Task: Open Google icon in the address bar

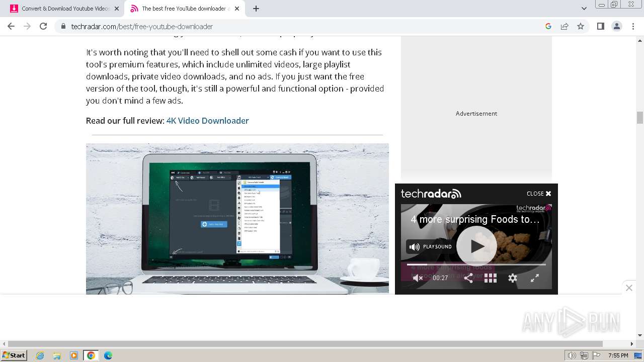Action: click(x=548, y=26)
